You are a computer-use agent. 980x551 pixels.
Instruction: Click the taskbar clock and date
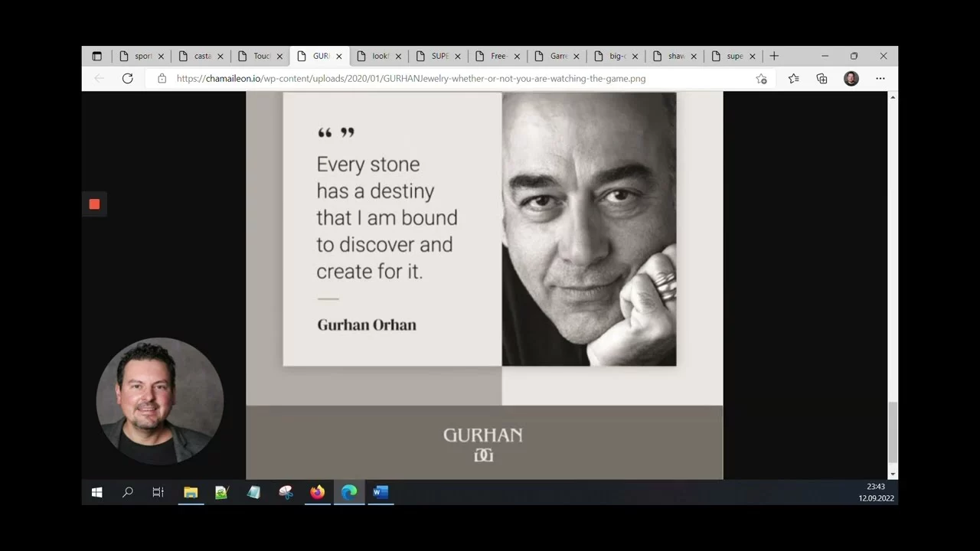876,492
